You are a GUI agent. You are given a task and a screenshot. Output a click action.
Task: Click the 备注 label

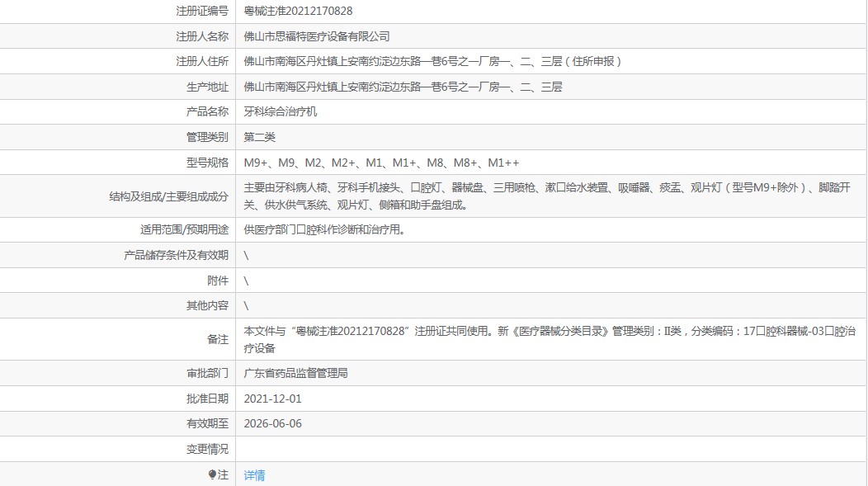(x=218, y=339)
